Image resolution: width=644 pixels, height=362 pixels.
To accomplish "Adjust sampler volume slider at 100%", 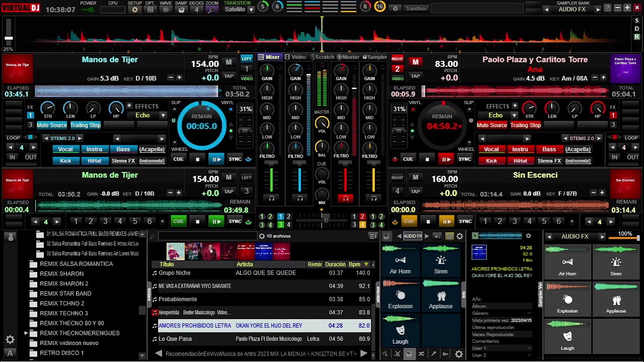I will pyautogui.click(x=624, y=238).
